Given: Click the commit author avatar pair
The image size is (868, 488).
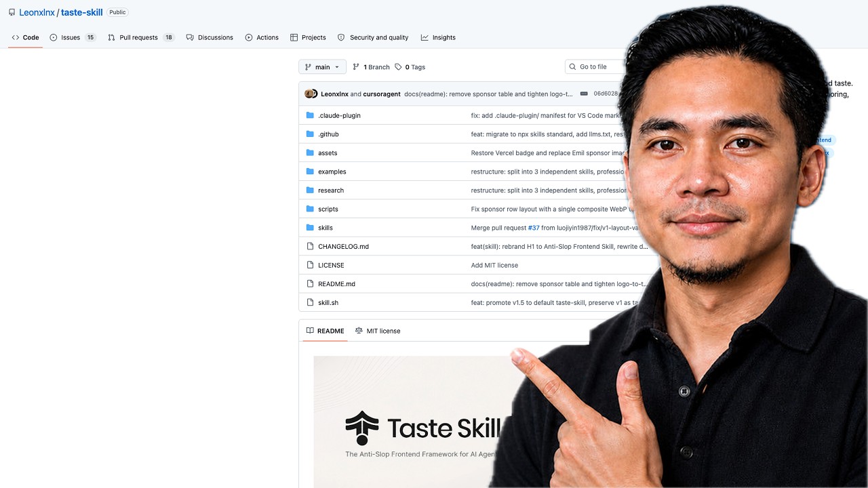Looking at the screenshot, I should click(x=311, y=94).
